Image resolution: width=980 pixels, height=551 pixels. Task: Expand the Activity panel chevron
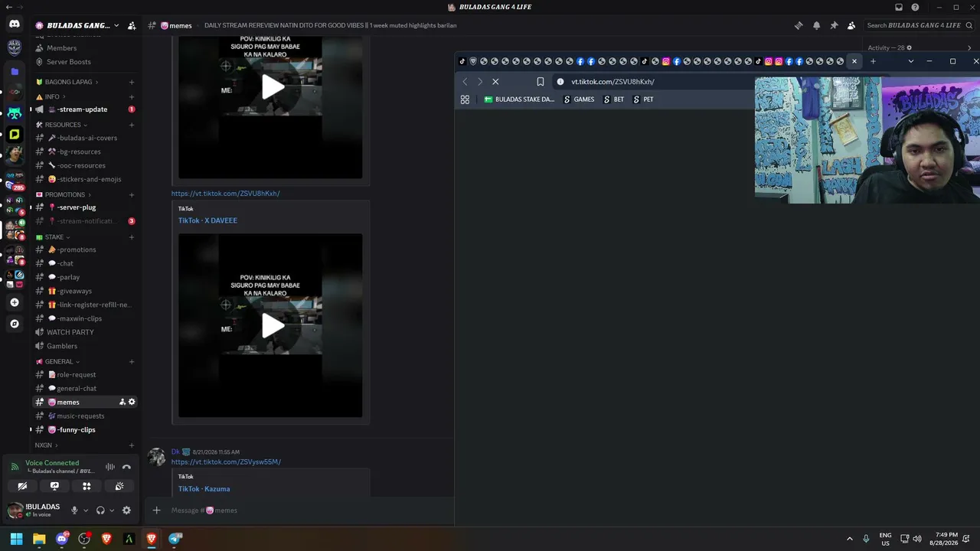click(x=968, y=48)
